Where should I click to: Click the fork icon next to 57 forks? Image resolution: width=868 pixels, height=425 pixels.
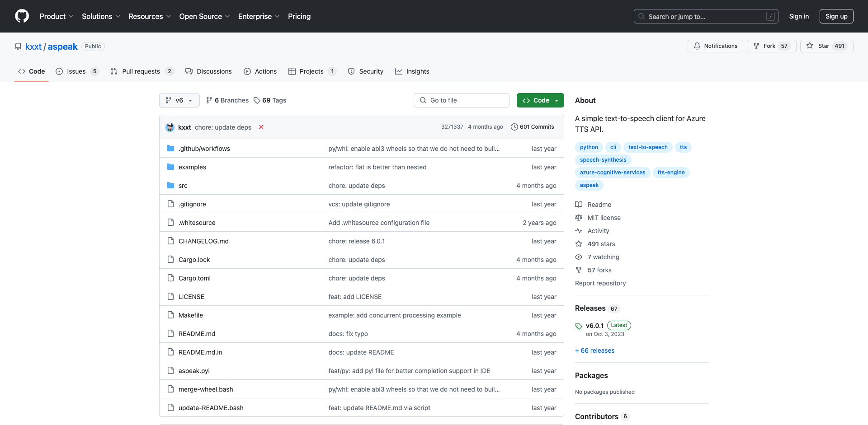[579, 270]
